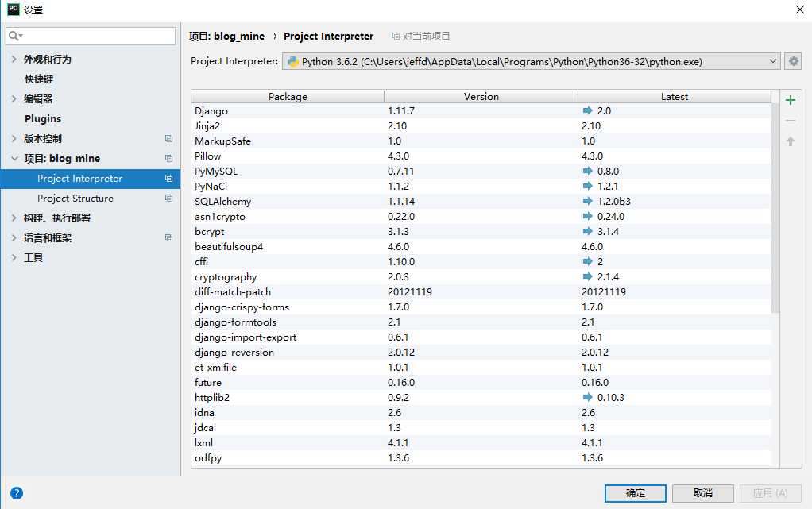This screenshot has height=509, width=812.
Task: Click the upgrade arrow in SQLAlchemy row
Action: pyautogui.click(x=587, y=201)
